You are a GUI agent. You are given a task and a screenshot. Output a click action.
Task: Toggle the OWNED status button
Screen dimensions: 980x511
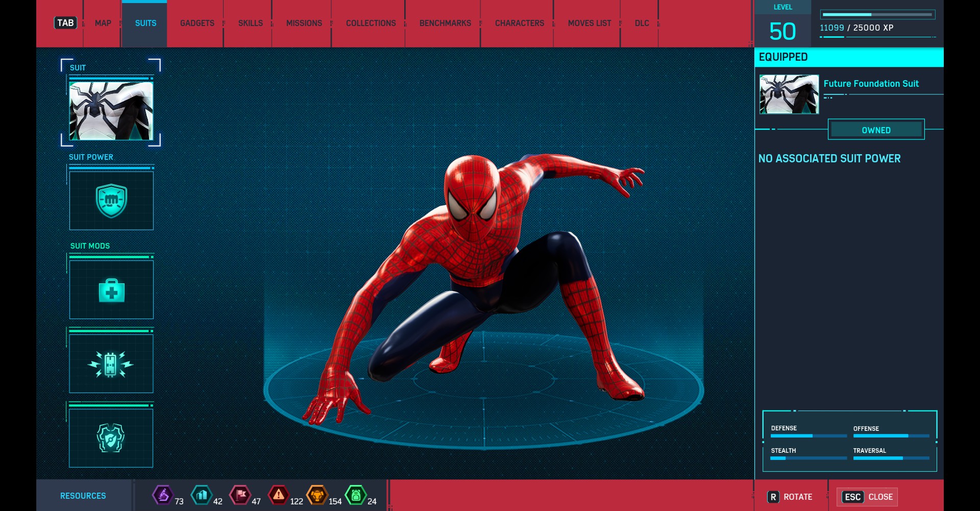pyautogui.click(x=876, y=130)
